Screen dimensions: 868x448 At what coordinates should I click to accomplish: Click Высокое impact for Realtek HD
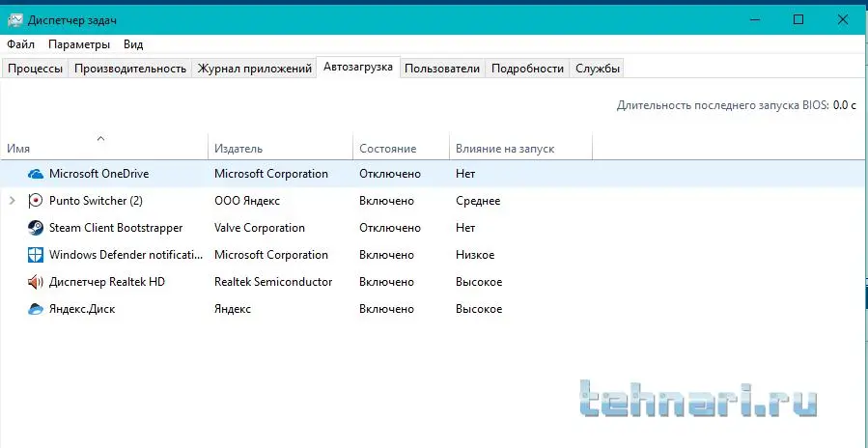(479, 283)
